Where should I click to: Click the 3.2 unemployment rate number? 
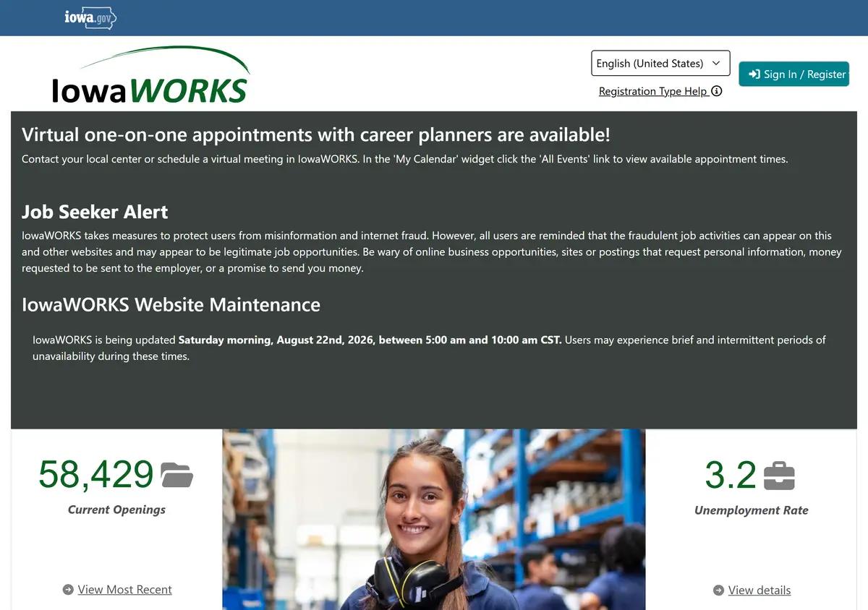[x=731, y=475]
